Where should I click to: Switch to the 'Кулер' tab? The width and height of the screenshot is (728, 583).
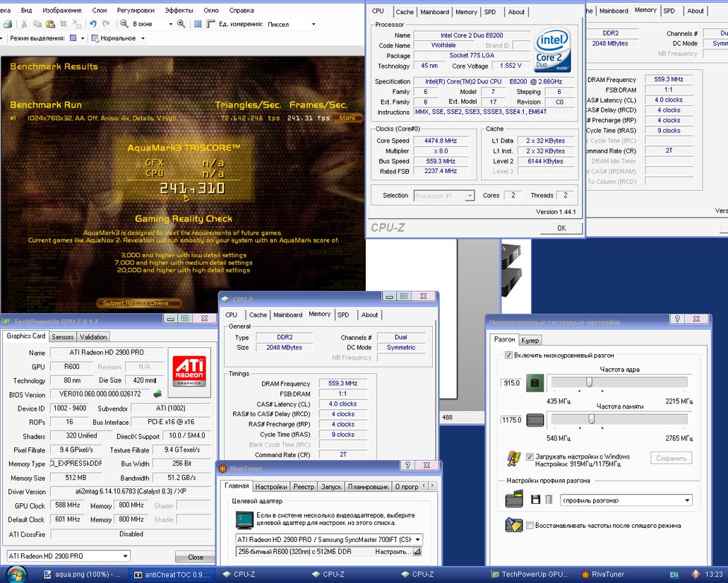530,340
